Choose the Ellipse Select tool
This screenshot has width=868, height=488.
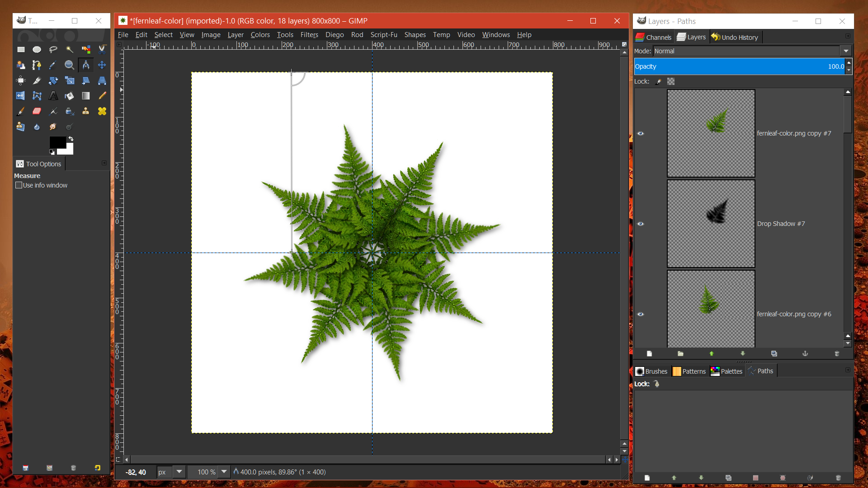(x=37, y=50)
